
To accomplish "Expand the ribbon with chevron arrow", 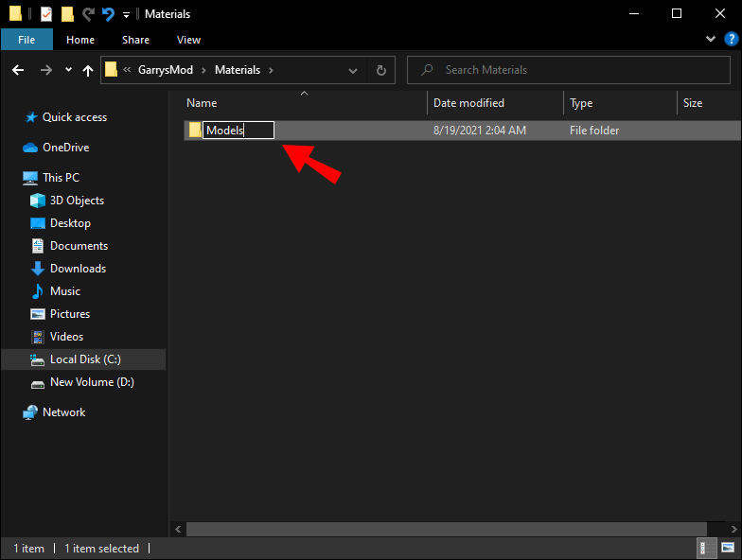I will coord(712,40).
